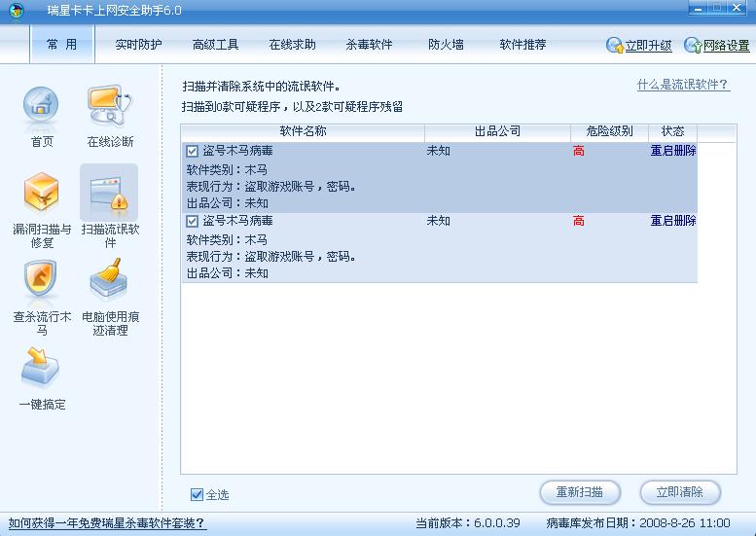Sort by the 出品公司 column header
This screenshot has width=756, height=536.
click(497, 131)
